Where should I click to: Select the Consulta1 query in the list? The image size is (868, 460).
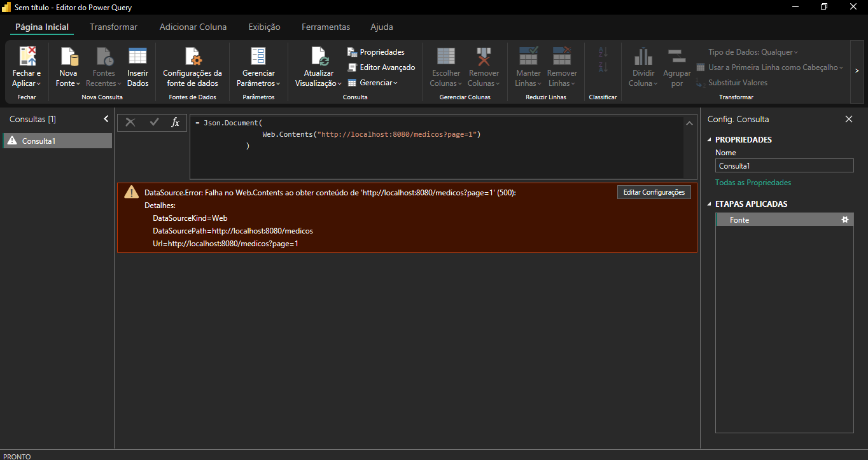(57, 141)
